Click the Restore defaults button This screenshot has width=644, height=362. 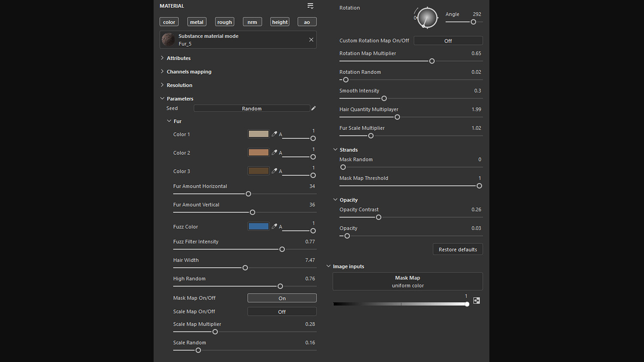458,250
